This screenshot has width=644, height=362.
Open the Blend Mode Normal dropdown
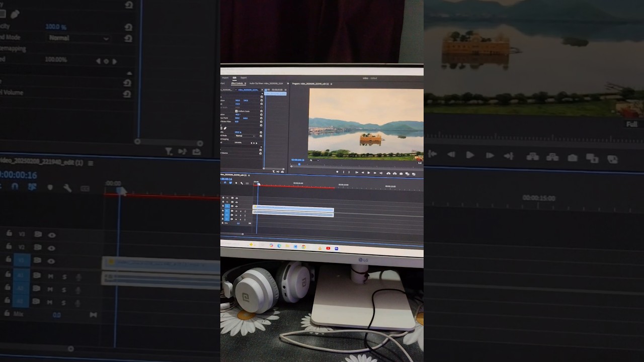point(245,136)
